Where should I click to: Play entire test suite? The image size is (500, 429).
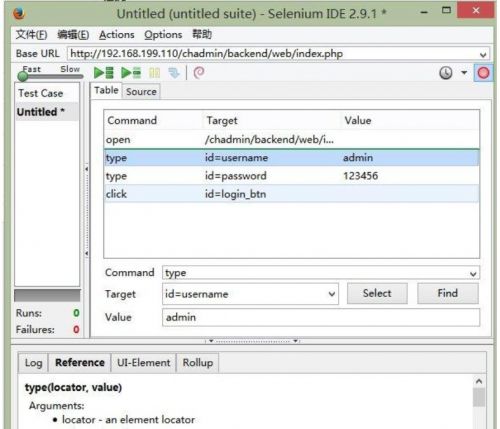(104, 73)
